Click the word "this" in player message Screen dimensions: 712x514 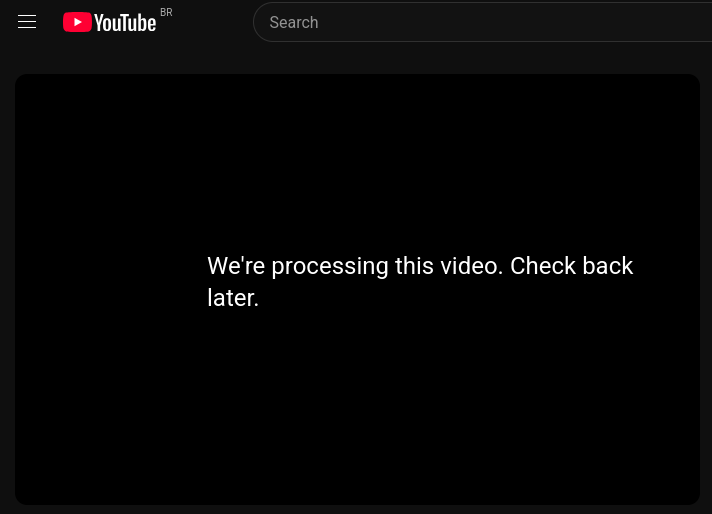[x=414, y=266]
